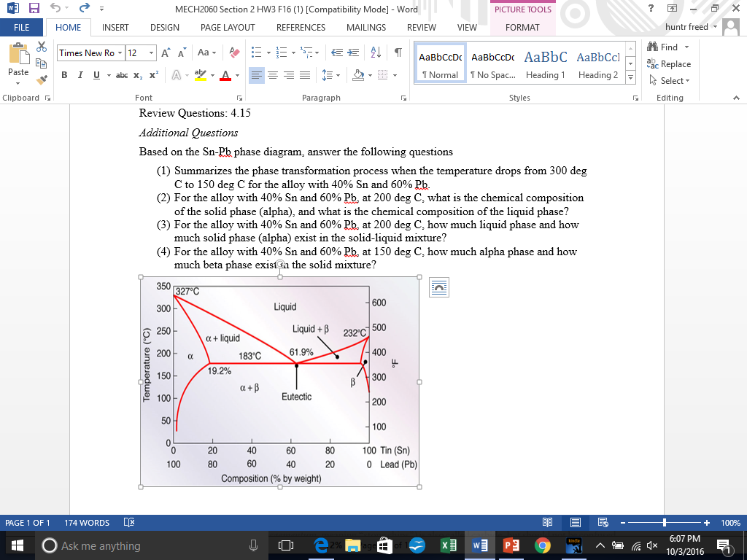The image size is (747, 560).
Task: Apply subscript formatting
Action: [x=137, y=75]
